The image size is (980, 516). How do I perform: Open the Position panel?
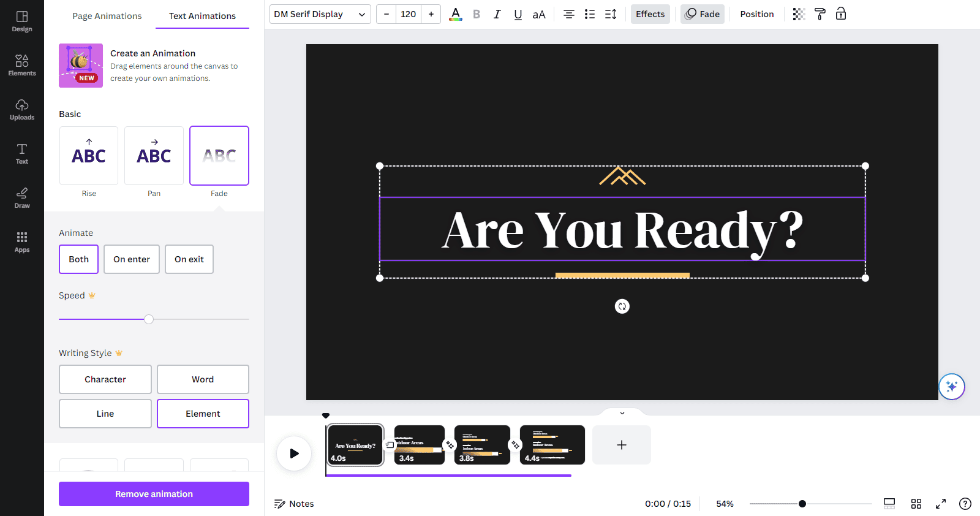pyautogui.click(x=757, y=14)
